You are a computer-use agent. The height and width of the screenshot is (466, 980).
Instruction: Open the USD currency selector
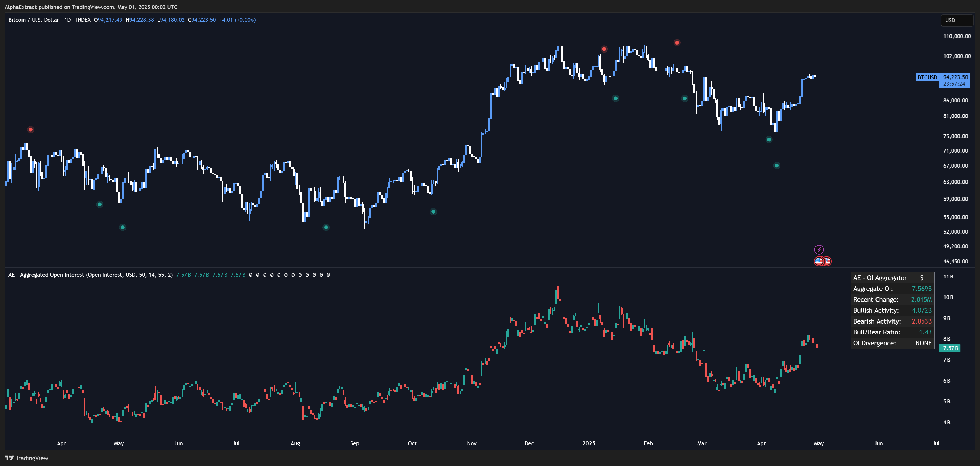point(957,20)
